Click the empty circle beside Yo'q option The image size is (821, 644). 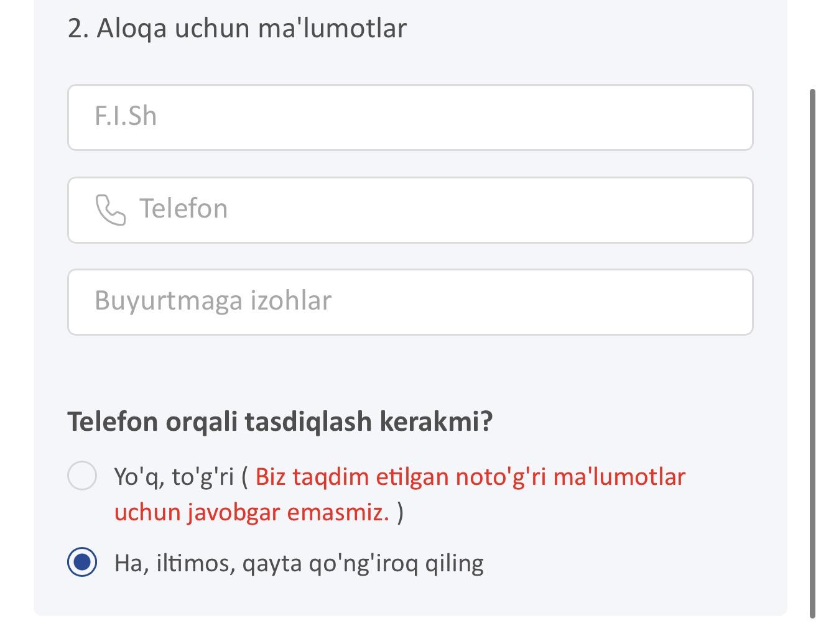pos(82,476)
